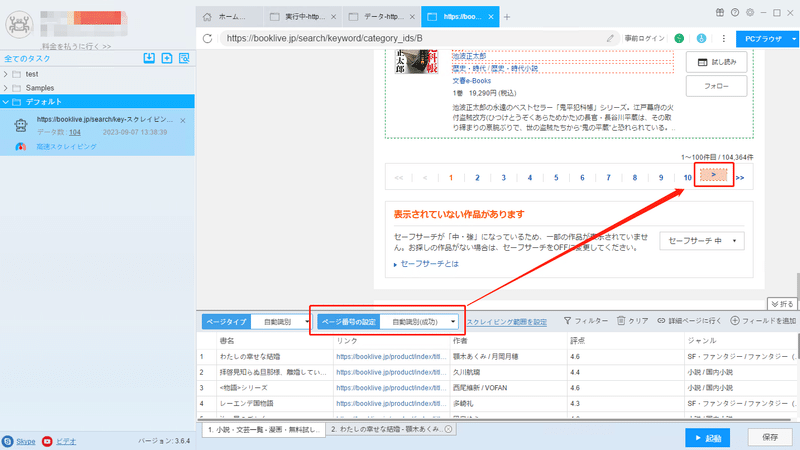Close the データ-http tab

point(412,17)
